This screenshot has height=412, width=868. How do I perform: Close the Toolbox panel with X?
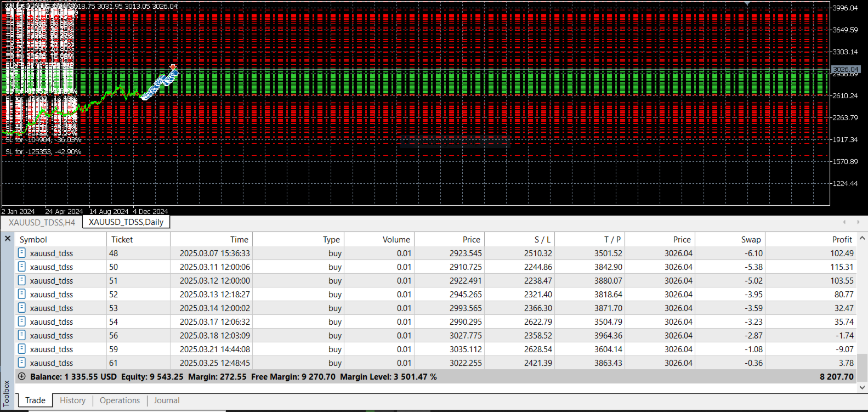pyautogui.click(x=8, y=239)
